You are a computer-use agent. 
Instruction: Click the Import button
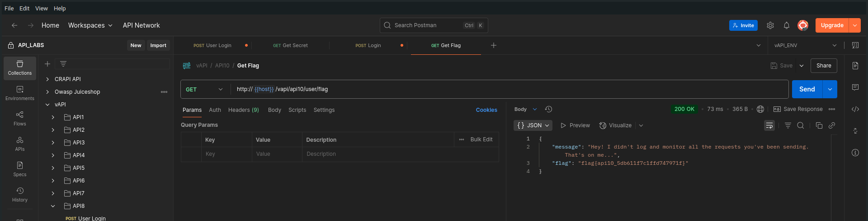click(158, 45)
